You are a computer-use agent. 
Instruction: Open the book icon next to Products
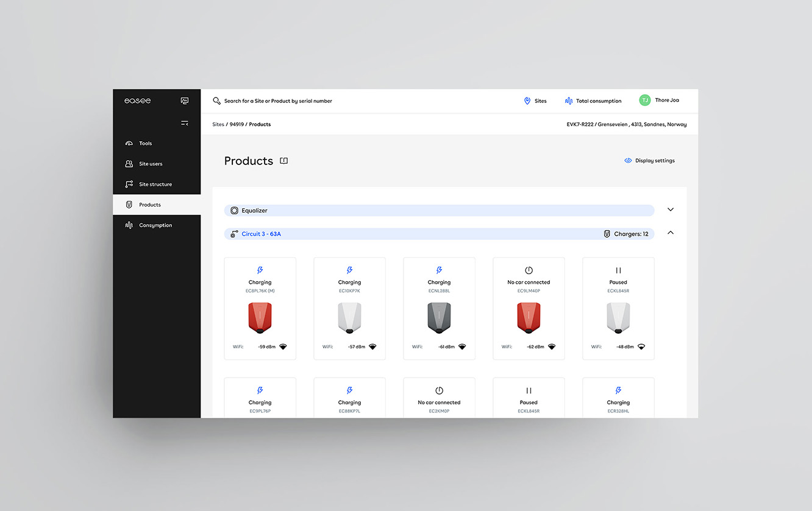pyautogui.click(x=283, y=161)
